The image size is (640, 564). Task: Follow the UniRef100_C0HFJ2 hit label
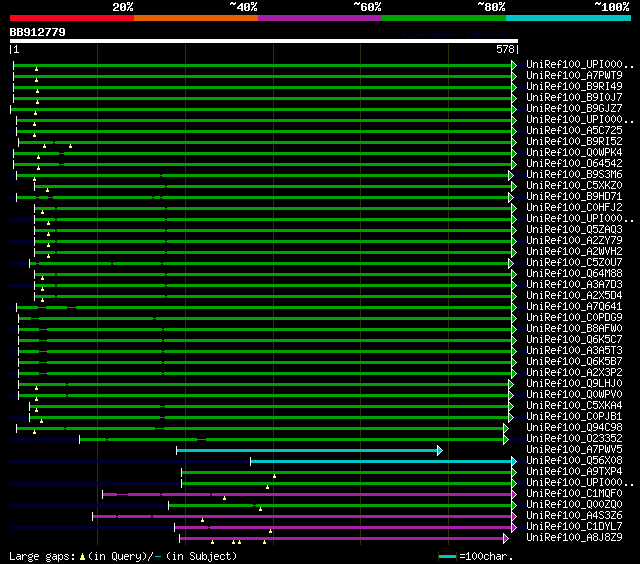tap(573, 208)
